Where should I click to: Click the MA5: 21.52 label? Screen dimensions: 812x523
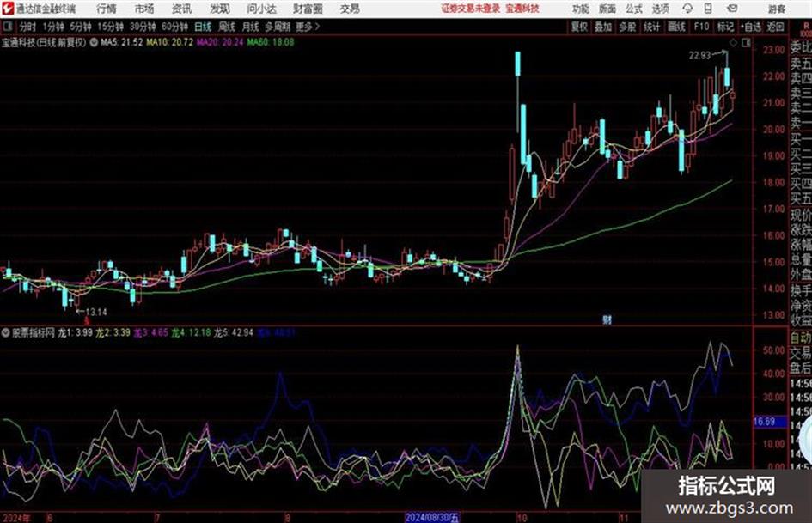pyautogui.click(x=122, y=42)
